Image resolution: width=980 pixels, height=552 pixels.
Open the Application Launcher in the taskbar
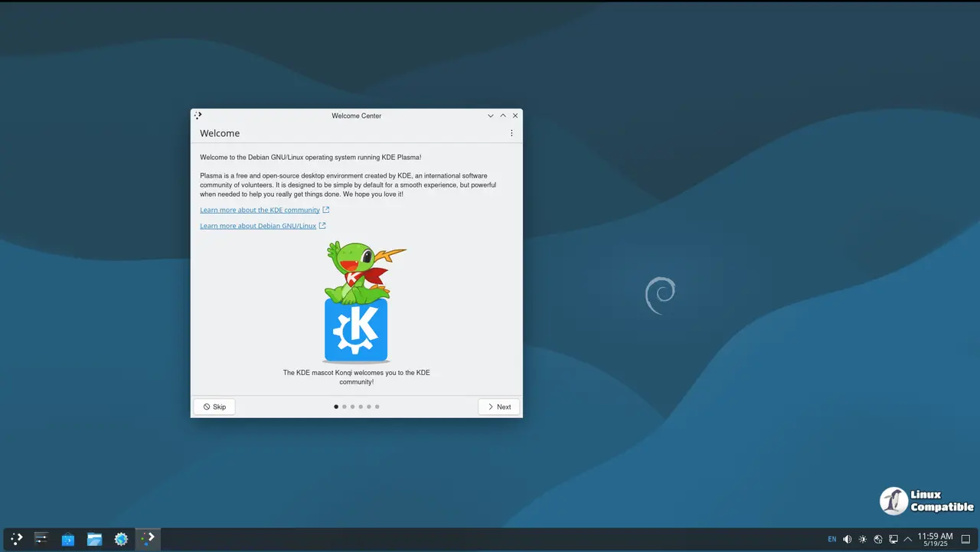[15, 539]
